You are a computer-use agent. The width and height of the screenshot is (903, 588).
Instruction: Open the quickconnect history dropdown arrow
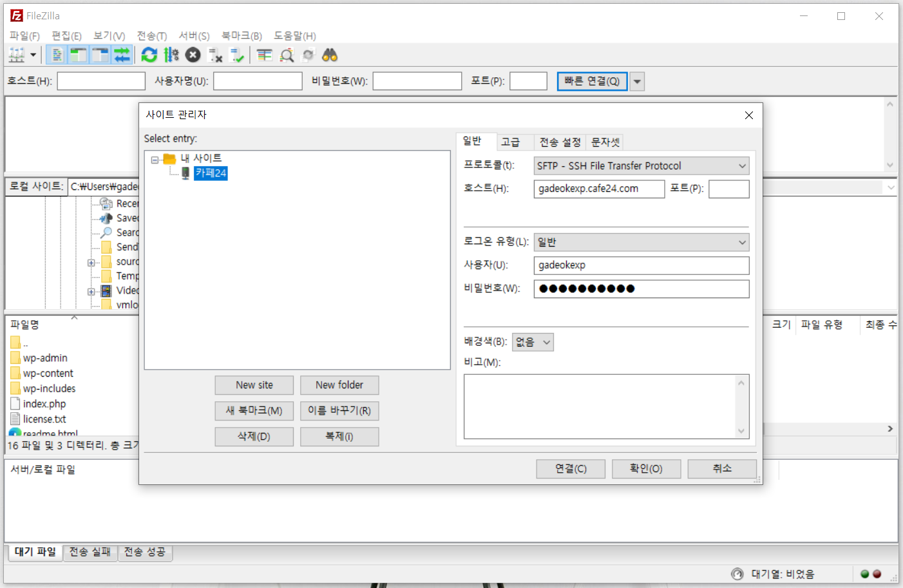click(x=637, y=82)
